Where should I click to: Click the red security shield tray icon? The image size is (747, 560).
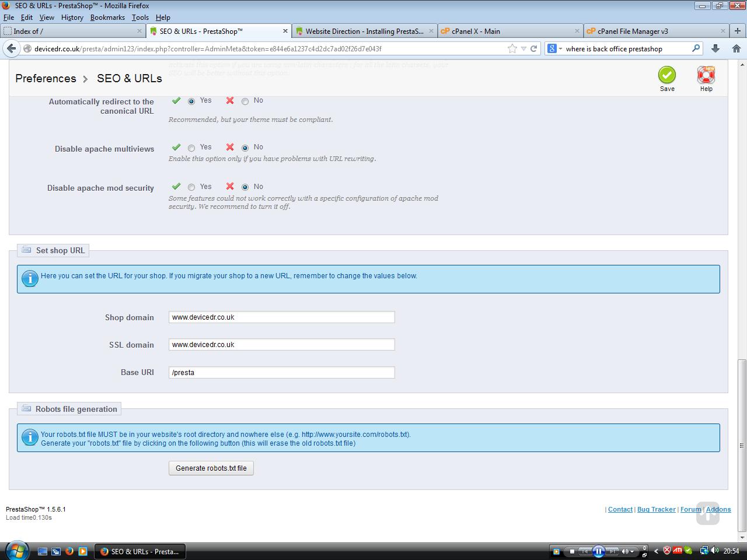(666, 551)
